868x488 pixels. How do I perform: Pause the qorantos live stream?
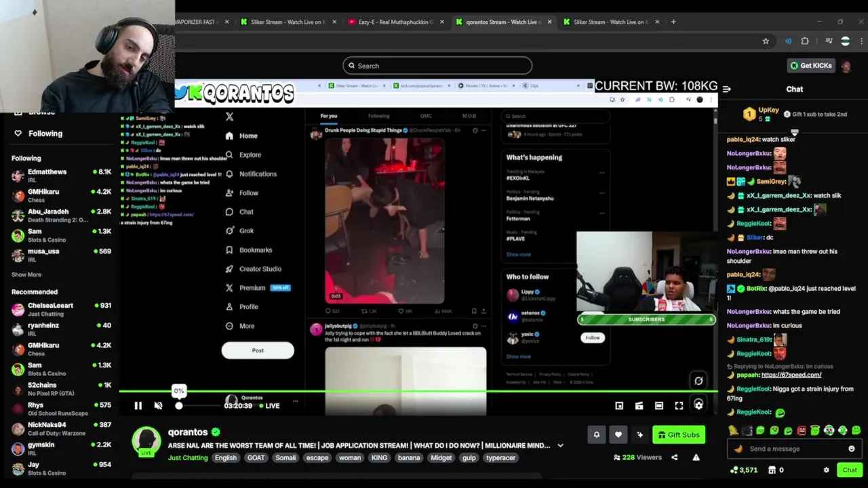pos(138,405)
